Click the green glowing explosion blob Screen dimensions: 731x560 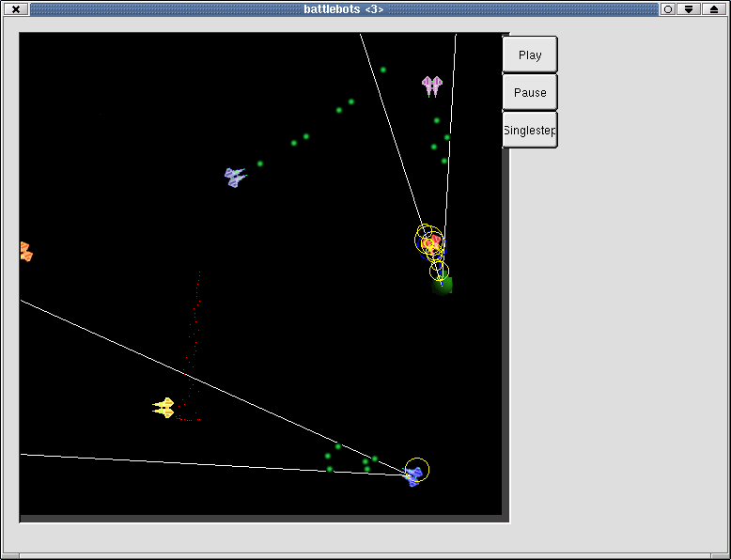coord(443,285)
